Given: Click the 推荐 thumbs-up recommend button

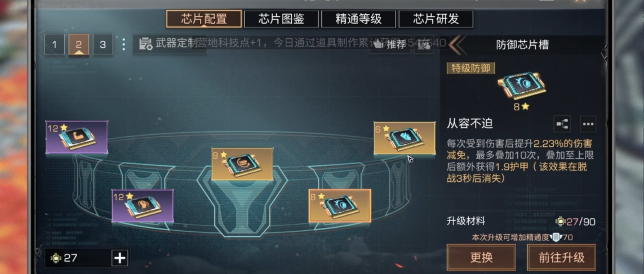Looking at the screenshot, I should 390,44.
